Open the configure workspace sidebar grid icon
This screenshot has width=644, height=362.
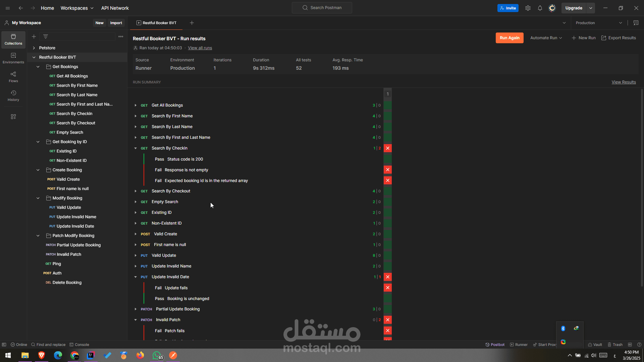click(x=13, y=117)
